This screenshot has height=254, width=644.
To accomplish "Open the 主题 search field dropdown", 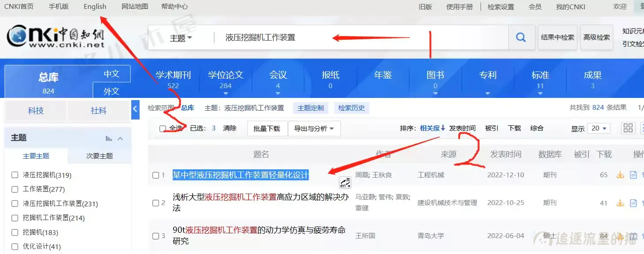I will (x=181, y=37).
